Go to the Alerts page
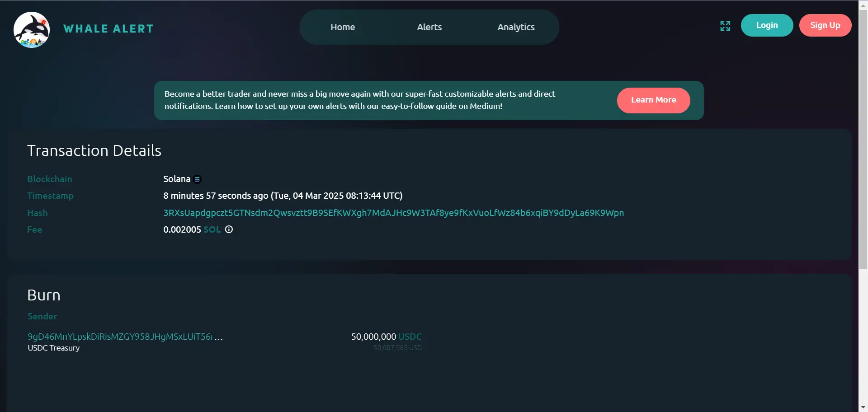Viewport: 868px width, 412px height. coord(429,27)
